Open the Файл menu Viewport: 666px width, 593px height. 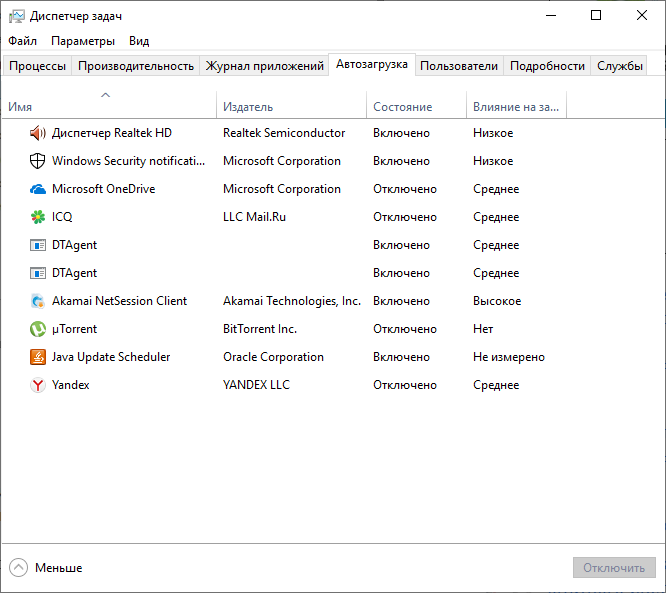coord(23,41)
